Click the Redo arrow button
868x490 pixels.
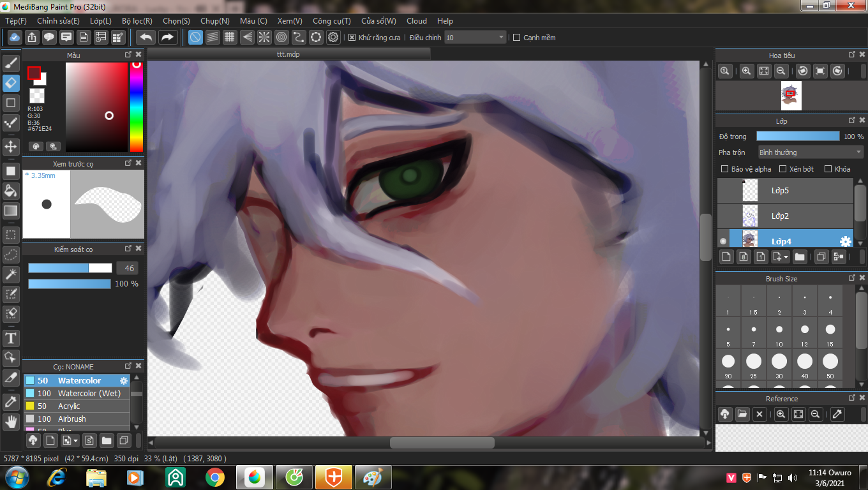[167, 37]
